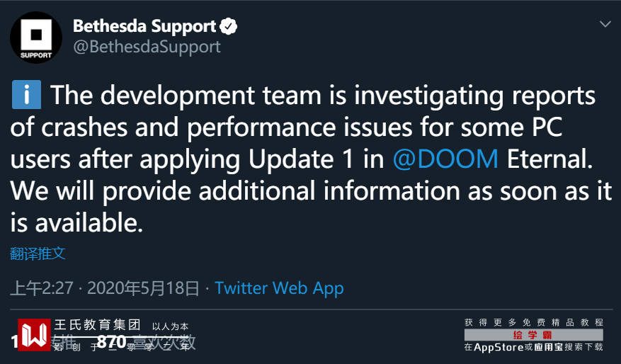Click the 以人为本 slogan text
The height and width of the screenshot is (364, 621).
click(x=170, y=326)
